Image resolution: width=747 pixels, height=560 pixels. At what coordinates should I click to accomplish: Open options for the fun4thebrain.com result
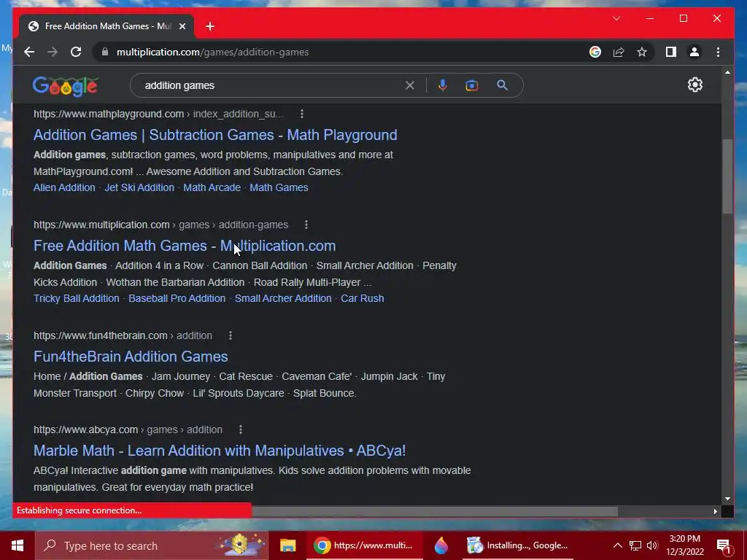click(x=231, y=335)
